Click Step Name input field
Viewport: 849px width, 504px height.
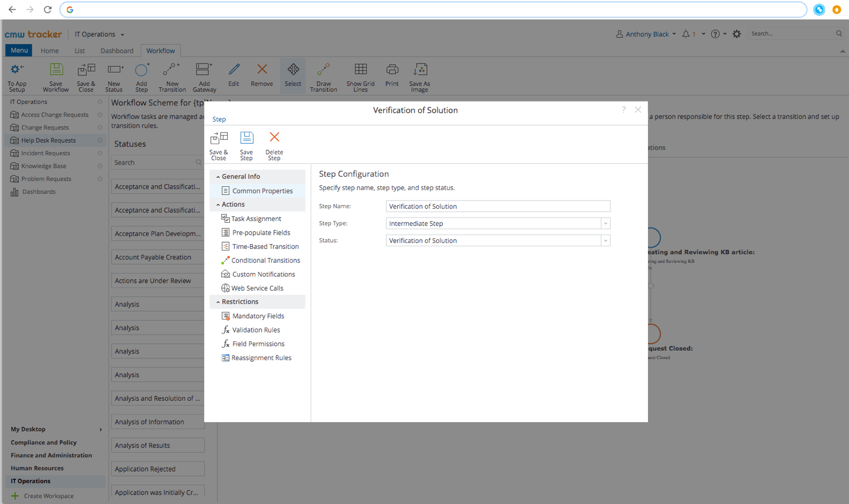[498, 206]
